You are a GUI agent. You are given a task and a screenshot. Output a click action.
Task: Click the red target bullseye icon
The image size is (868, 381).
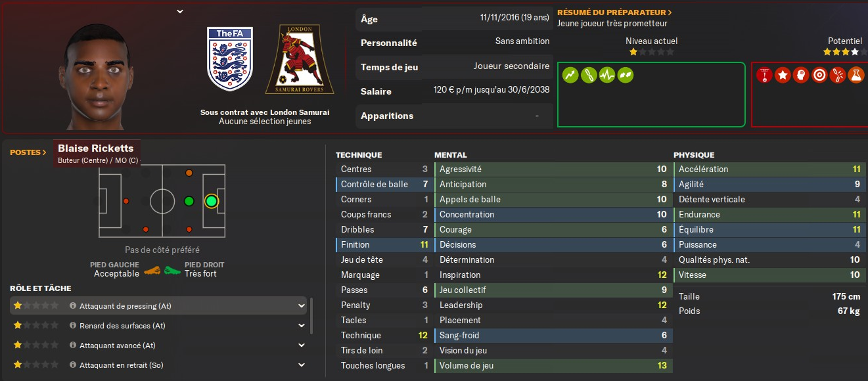click(x=819, y=75)
